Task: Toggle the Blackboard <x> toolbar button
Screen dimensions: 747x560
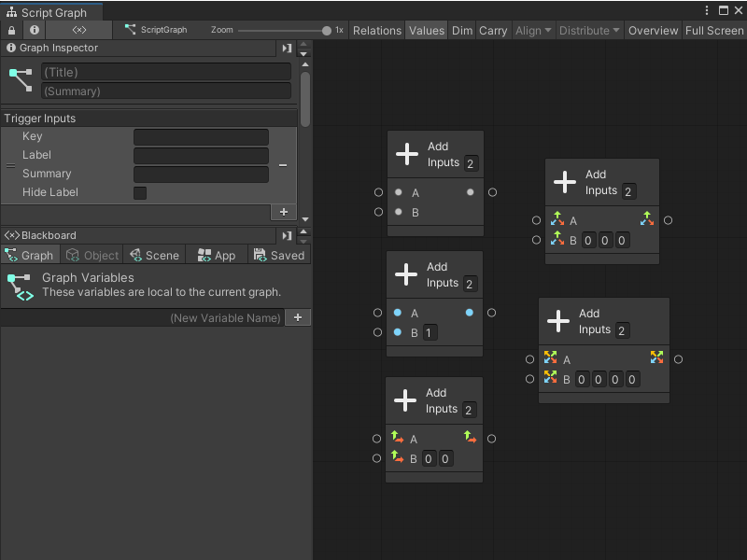Action: (79, 30)
